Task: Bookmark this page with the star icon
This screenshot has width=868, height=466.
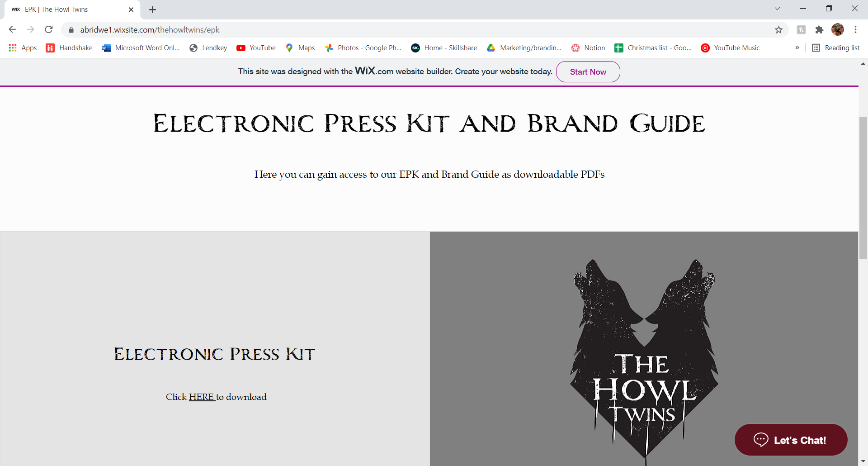Action: (778, 30)
